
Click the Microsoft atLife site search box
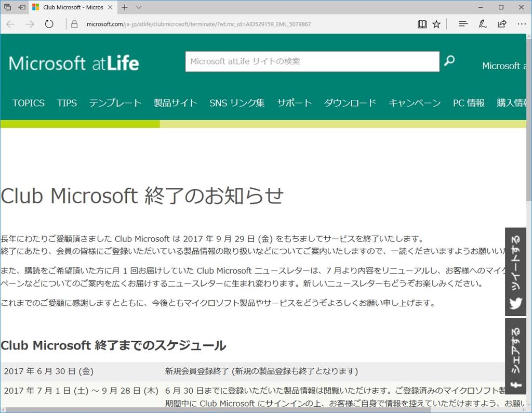pos(312,61)
